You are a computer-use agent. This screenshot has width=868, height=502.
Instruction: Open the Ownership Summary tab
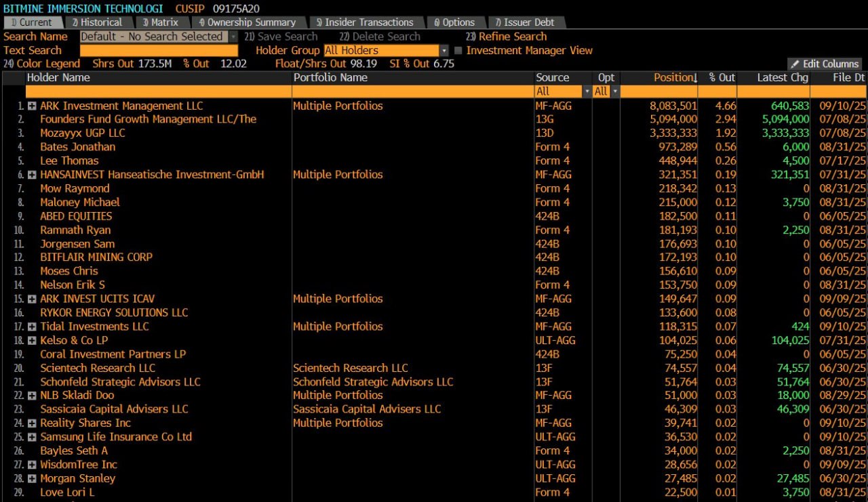(x=248, y=22)
